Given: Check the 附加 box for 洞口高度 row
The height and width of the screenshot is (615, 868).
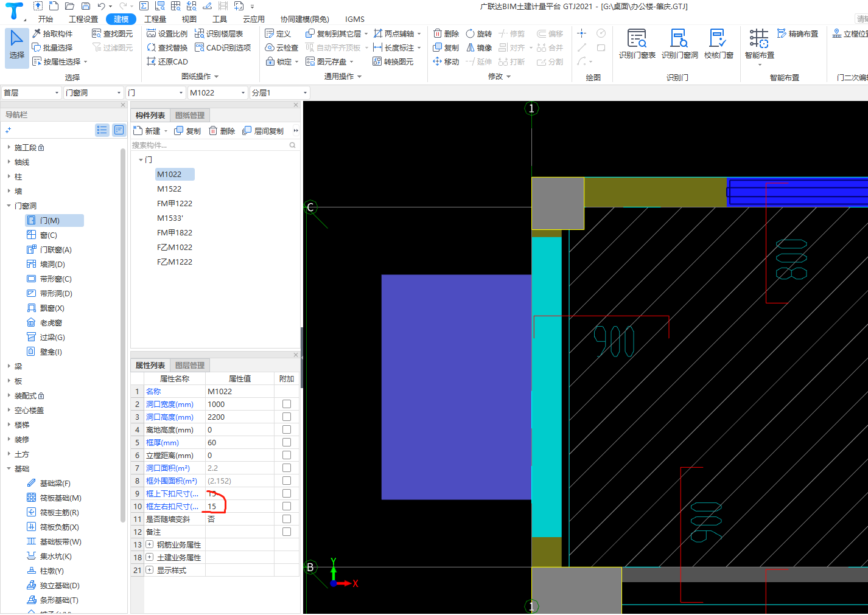Looking at the screenshot, I should [287, 417].
